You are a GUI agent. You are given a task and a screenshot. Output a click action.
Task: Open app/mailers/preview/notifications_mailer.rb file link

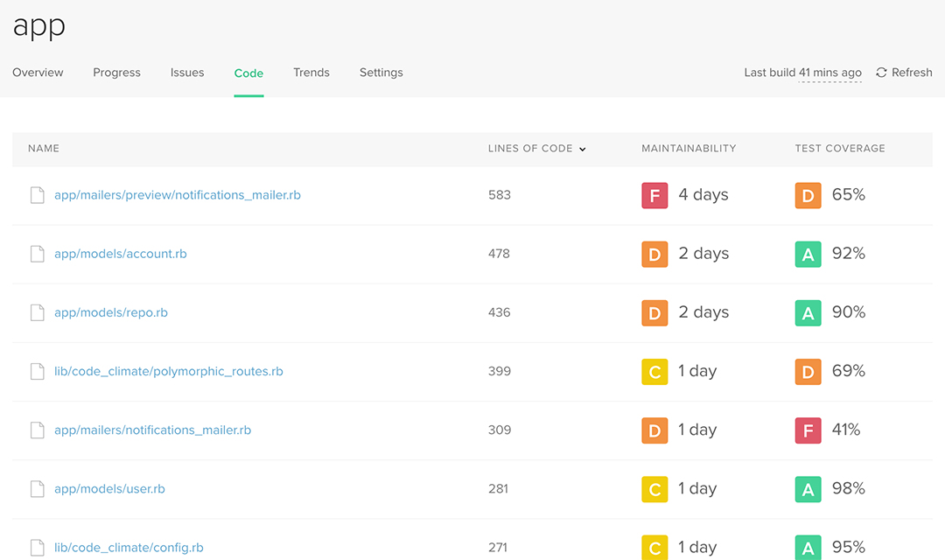click(x=177, y=195)
